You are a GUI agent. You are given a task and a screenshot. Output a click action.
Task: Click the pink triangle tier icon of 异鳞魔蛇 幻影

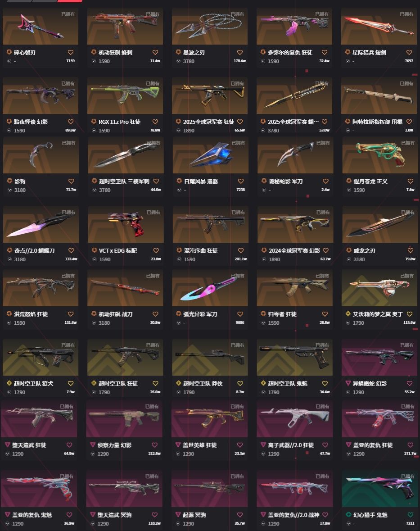tap(348, 383)
